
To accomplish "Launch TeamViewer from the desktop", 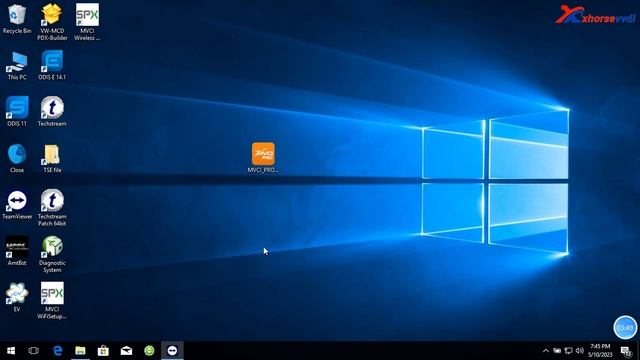I will (x=17, y=204).
